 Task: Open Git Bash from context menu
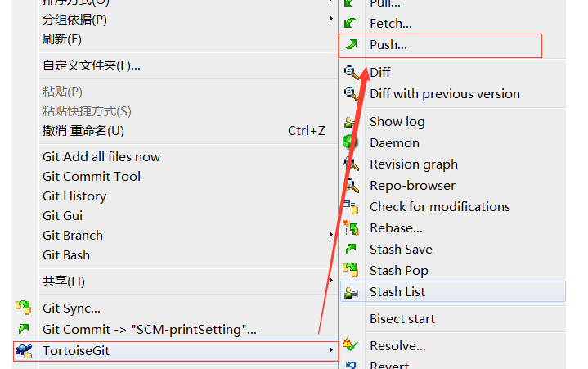pos(66,254)
